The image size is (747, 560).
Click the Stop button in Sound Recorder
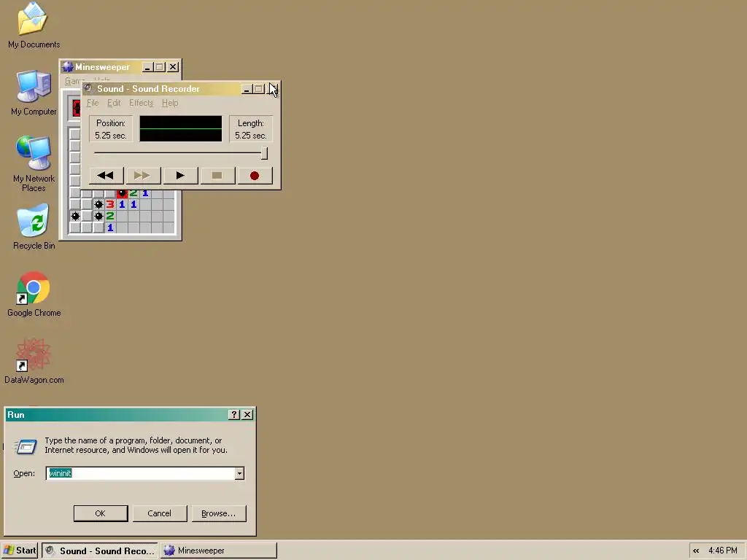click(x=217, y=176)
